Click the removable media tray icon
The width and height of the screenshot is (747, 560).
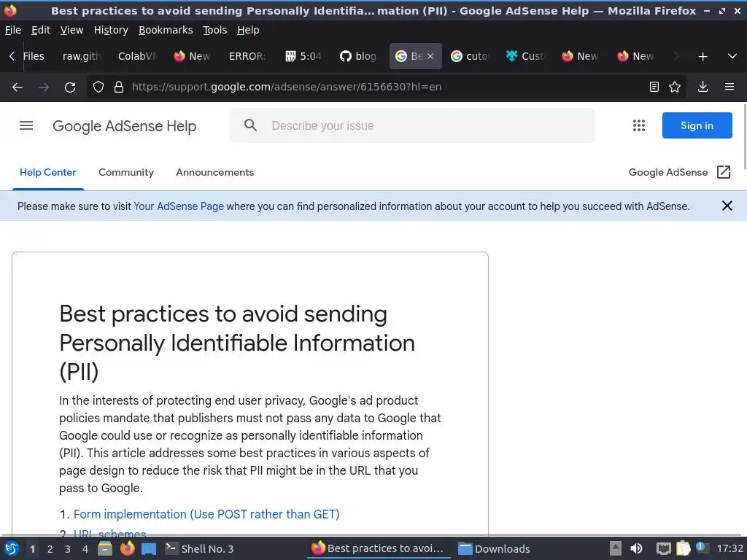click(x=616, y=548)
